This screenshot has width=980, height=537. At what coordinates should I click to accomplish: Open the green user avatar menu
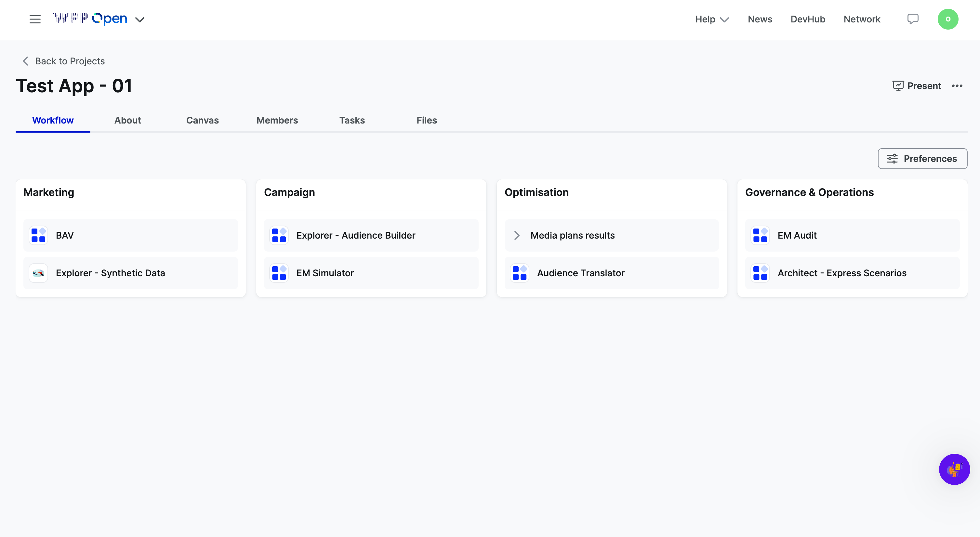click(x=948, y=19)
